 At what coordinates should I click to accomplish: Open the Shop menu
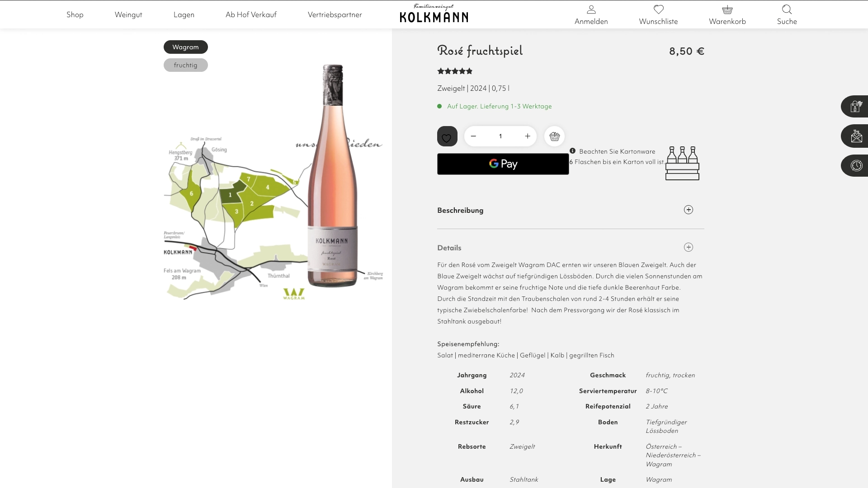[75, 14]
